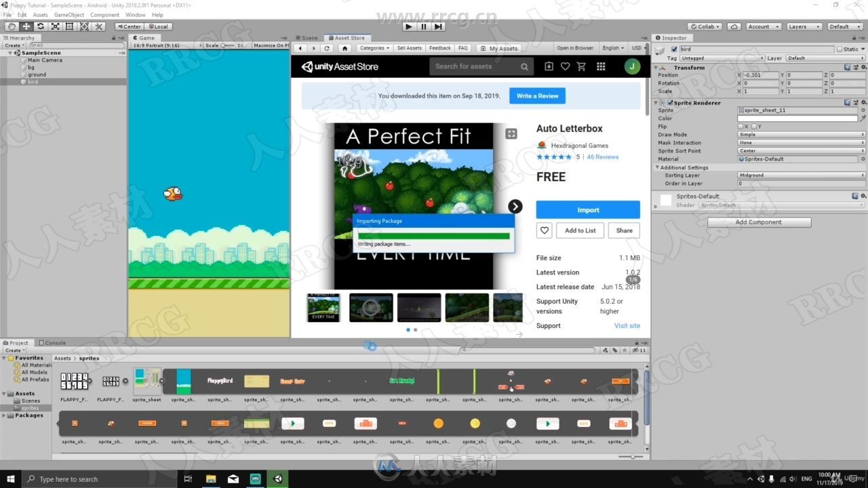Show next preview image arrow
868x488 pixels.
[515, 206]
